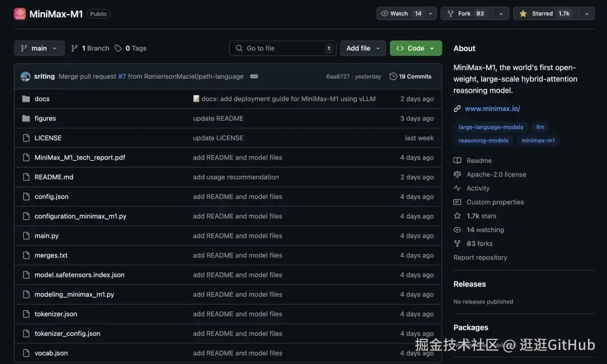Click the MiniMax-M1 repository avatar logo
607x364 pixels.
pos(20,14)
